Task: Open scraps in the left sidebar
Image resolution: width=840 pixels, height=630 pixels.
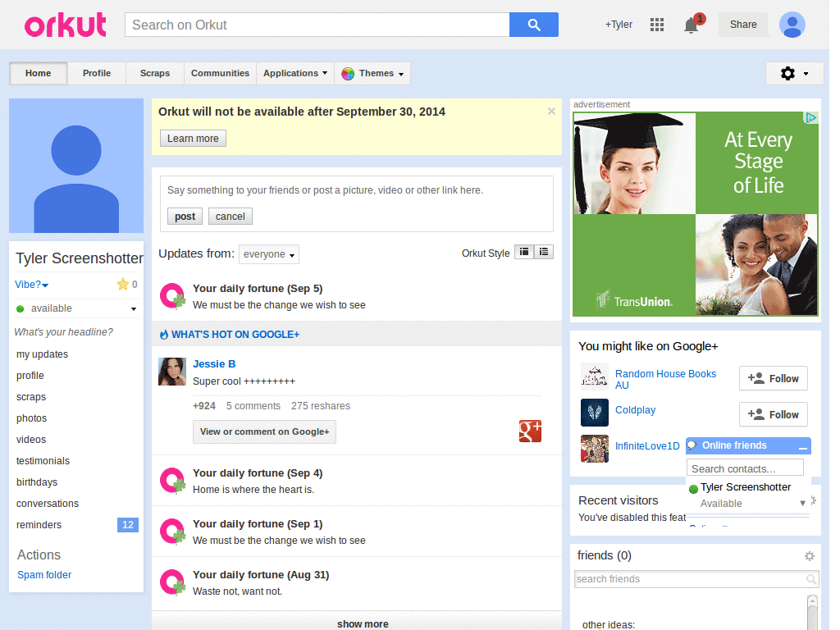Action: click(x=31, y=397)
